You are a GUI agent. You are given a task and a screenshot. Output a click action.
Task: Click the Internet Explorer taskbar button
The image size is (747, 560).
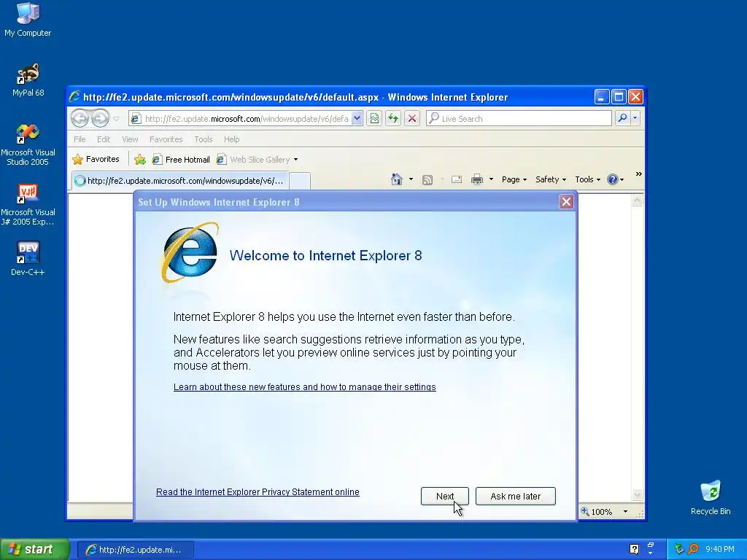click(135, 550)
